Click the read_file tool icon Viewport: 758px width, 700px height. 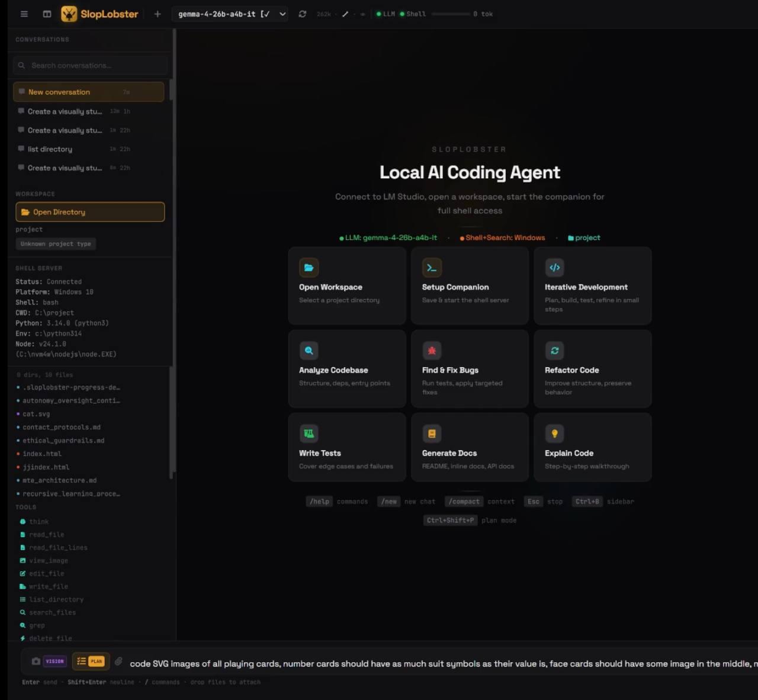(23, 535)
